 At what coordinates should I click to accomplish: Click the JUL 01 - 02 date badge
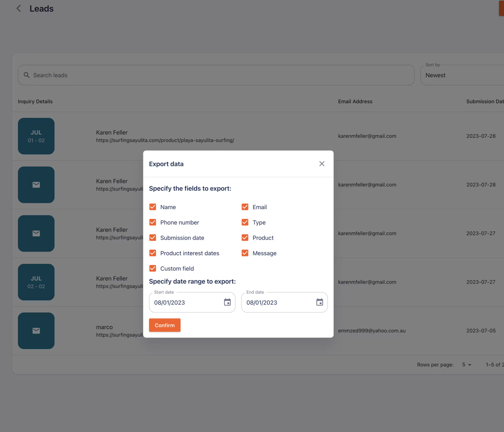[36, 136]
